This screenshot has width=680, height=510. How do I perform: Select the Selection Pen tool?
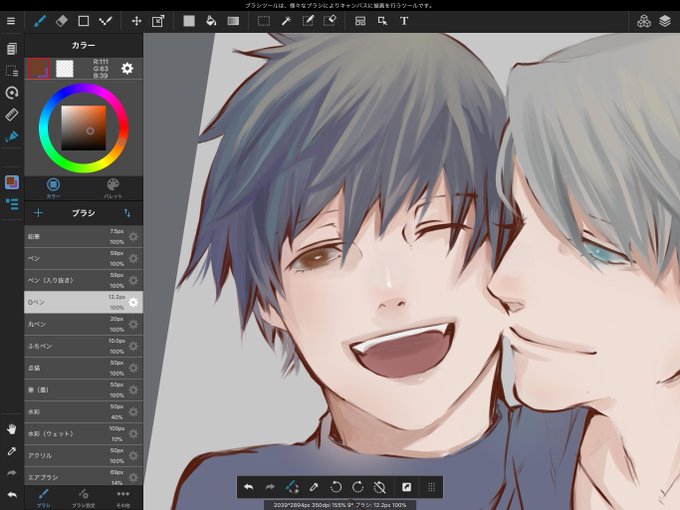click(x=308, y=21)
